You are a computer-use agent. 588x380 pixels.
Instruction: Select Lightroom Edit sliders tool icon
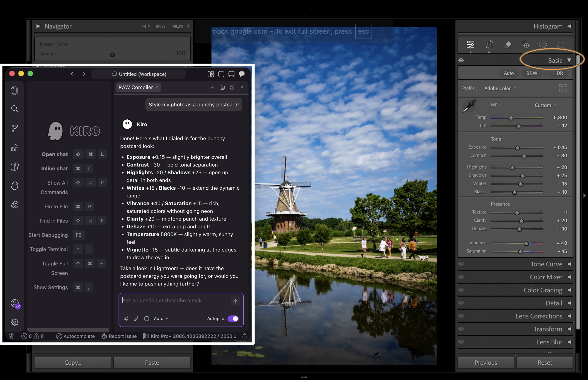pyautogui.click(x=470, y=45)
